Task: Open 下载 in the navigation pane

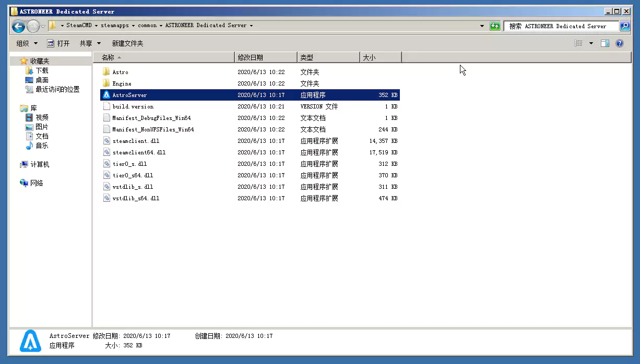Action: click(x=42, y=70)
